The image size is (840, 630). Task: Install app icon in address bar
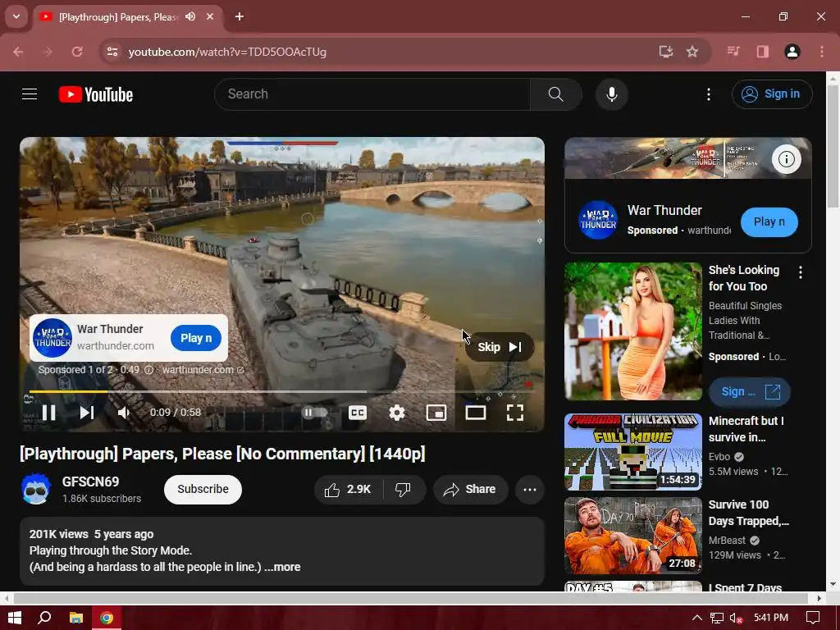(666, 52)
